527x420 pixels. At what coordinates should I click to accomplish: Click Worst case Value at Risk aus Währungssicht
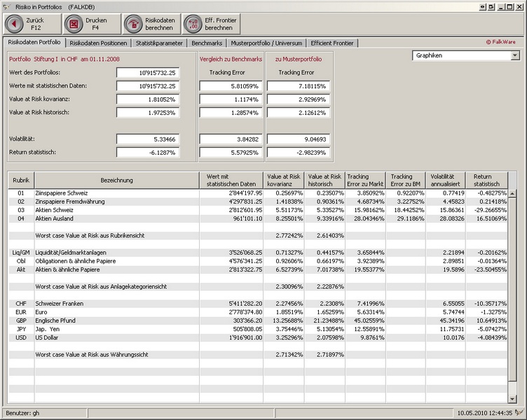pos(91,354)
